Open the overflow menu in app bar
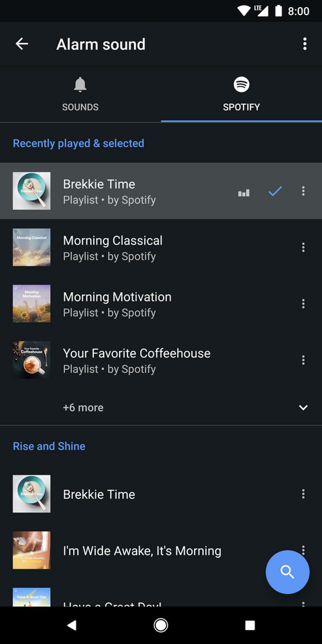This screenshot has width=322, height=644. (305, 44)
